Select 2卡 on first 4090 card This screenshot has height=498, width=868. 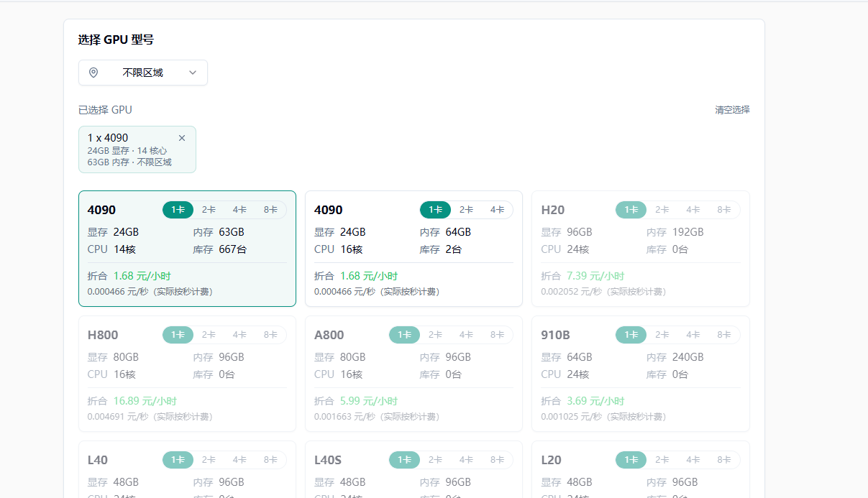coord(209,210)
